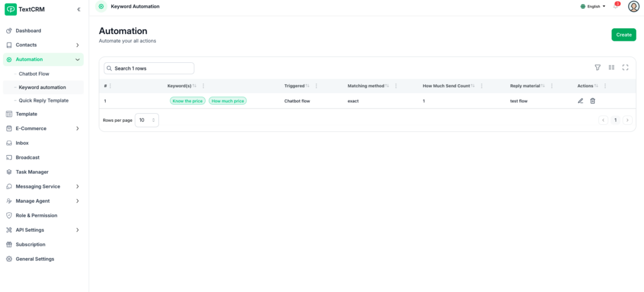Image resolution: width=644 pixels, height=292 pixels.
Task: Click the green Create button
Action: point(623,35)
